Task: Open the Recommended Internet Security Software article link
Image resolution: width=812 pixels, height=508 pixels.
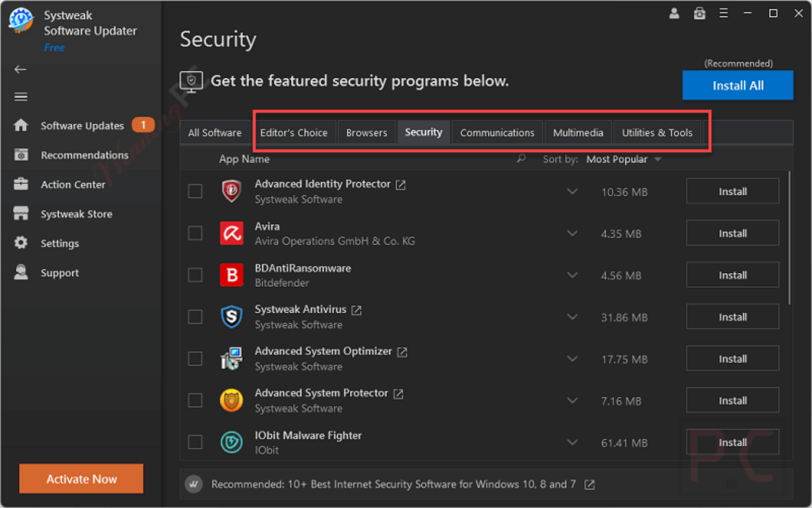Action: (x=393, y=484)
